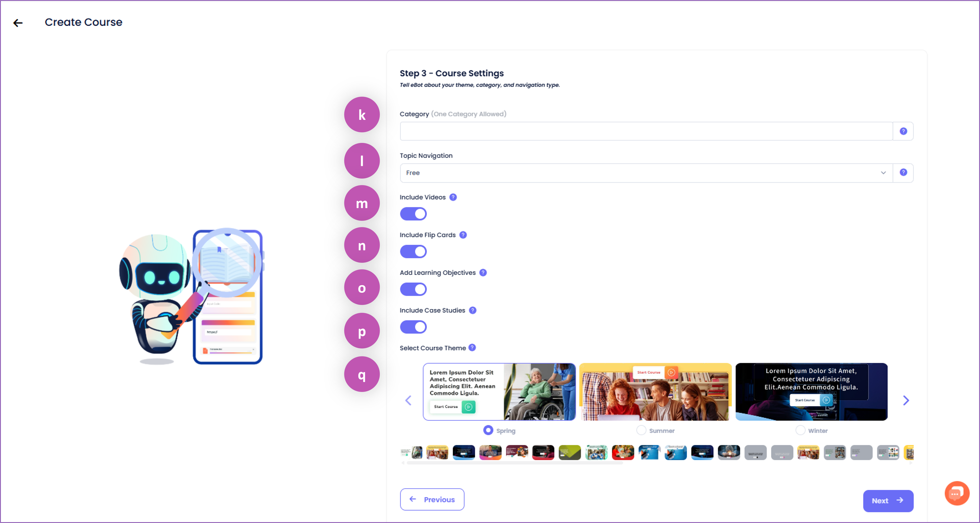Open the orange chat support bubble
Screen dimensions: 980x523
[x=956, y=493]
